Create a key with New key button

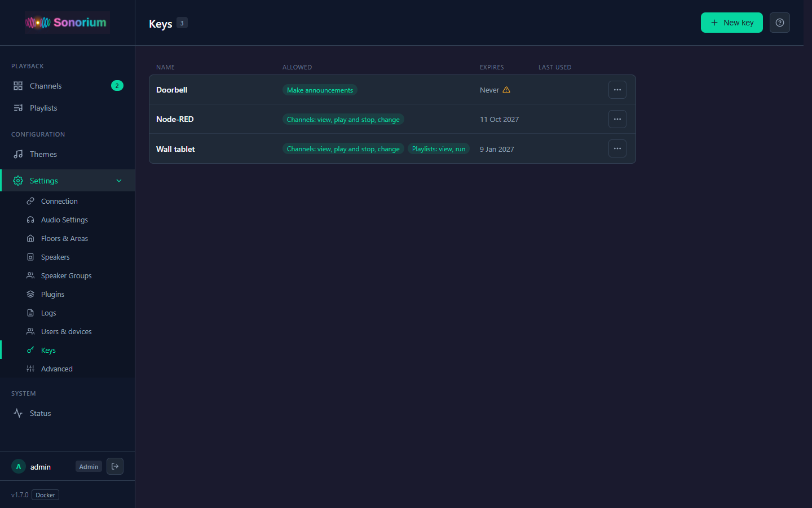click(x=731, y=23)
